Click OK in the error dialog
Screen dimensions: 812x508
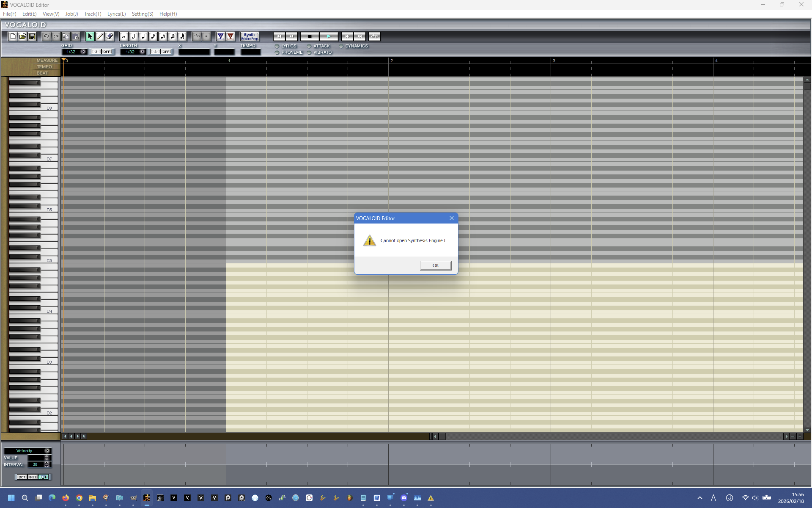435,265
